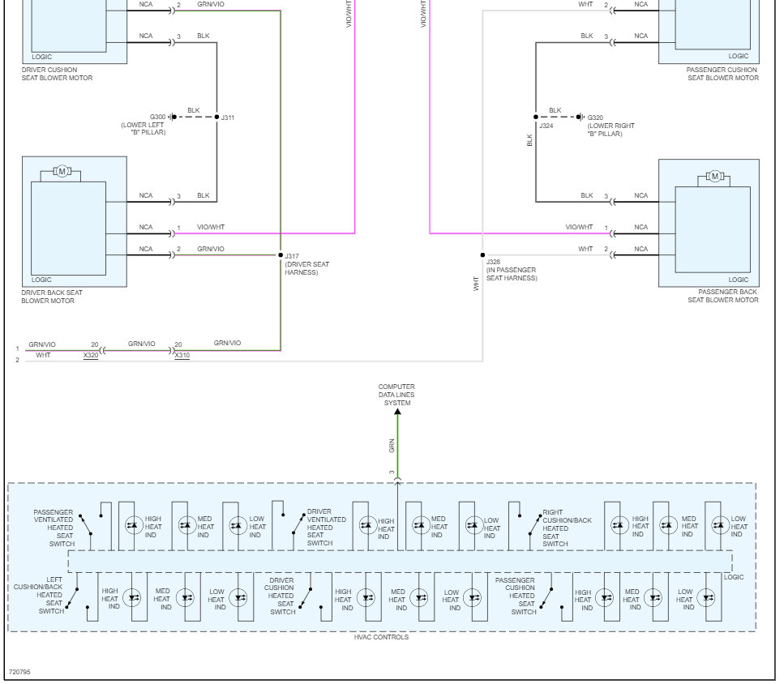Click the High Heat LED beside Left Cushion/Back switch
The image size is (784, 684).
click(x=132, y=597)
